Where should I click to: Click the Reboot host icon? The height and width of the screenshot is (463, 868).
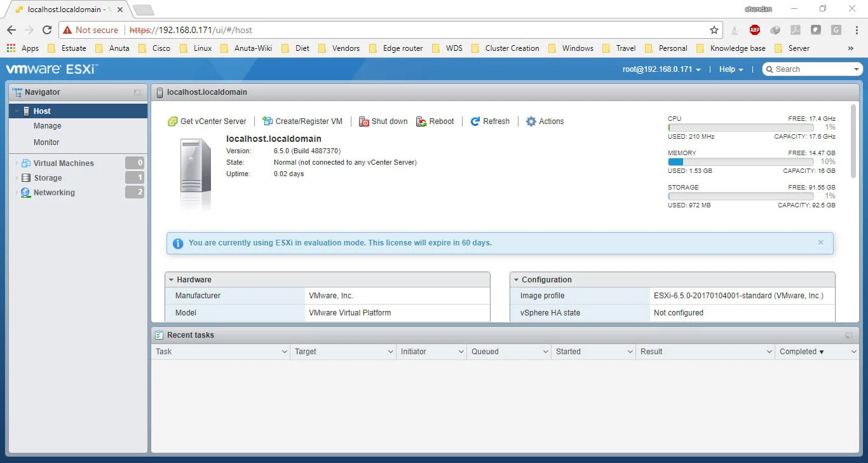(x=421, y=121)
